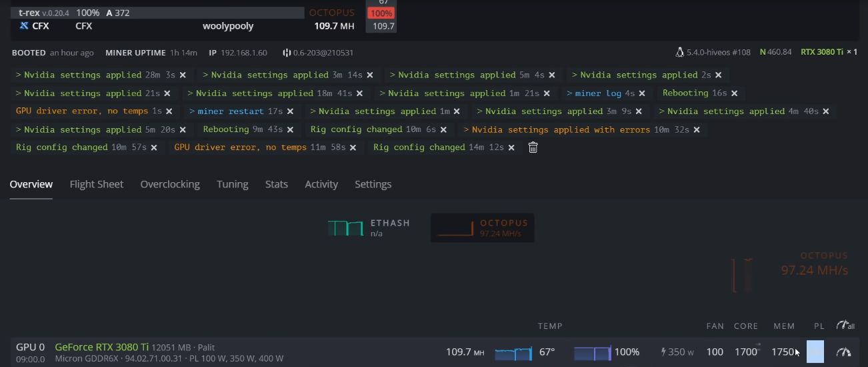Screen dimensions: 868x367
Task: Go to the Tuning tab
Action: coord(233,184)
